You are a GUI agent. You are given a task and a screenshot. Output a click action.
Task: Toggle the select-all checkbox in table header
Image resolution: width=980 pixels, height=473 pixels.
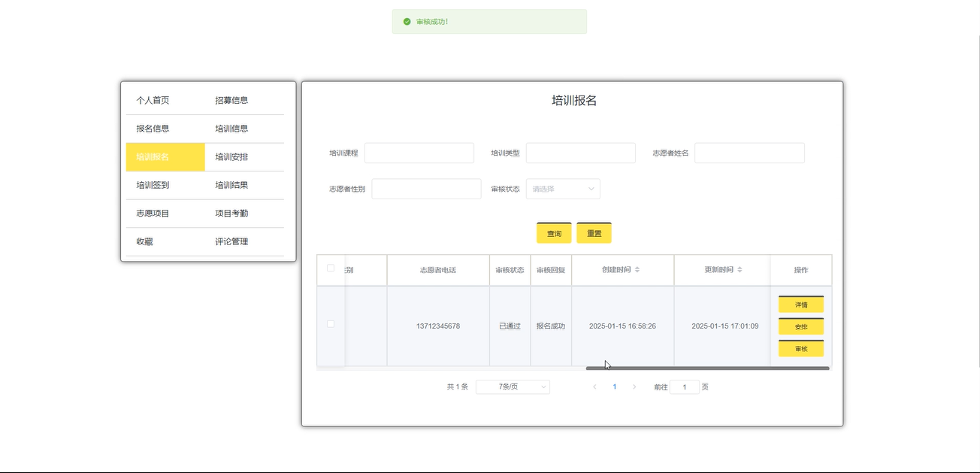(331, 268)
